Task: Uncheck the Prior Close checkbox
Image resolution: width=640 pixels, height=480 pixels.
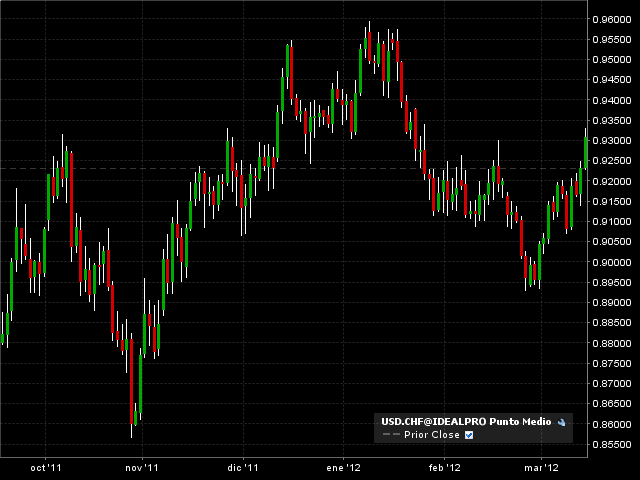Action: [469, 435]
